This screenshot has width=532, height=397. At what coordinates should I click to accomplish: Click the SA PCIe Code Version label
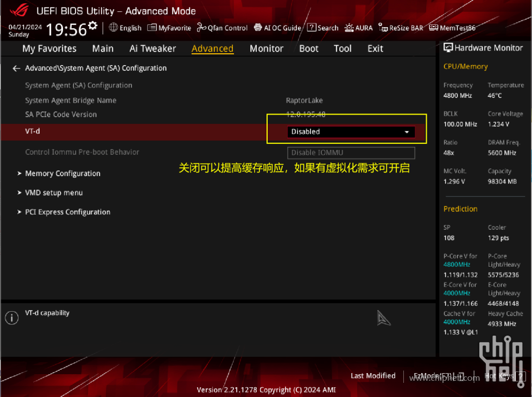click(x=61, y=115)
